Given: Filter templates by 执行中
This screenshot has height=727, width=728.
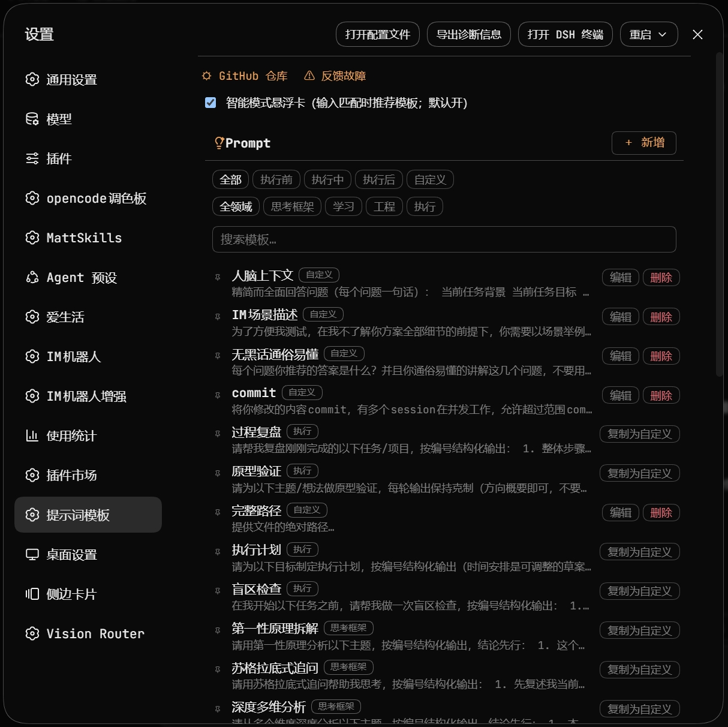Looking at the screenshot, I should tap(327, 179).
